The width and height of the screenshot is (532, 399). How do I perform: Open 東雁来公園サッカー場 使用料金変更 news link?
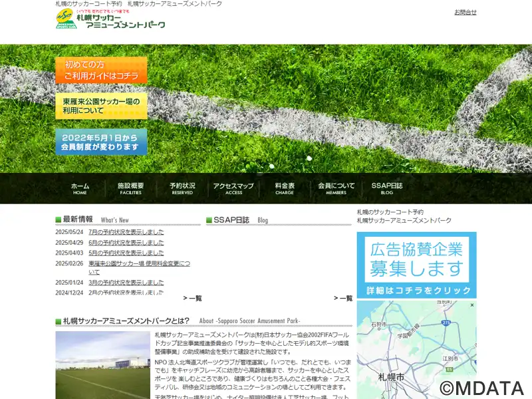[139, 268]
